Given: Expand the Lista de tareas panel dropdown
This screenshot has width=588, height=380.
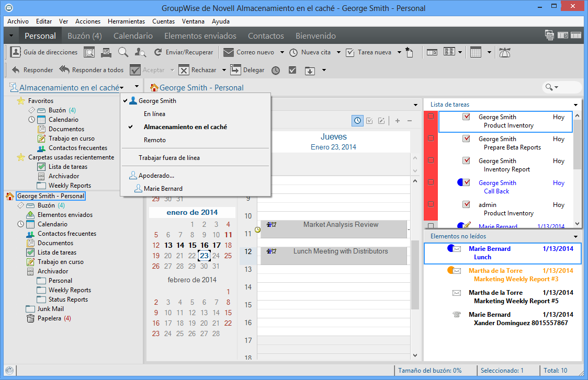Looking at the screenshot, I should (575, 105).
